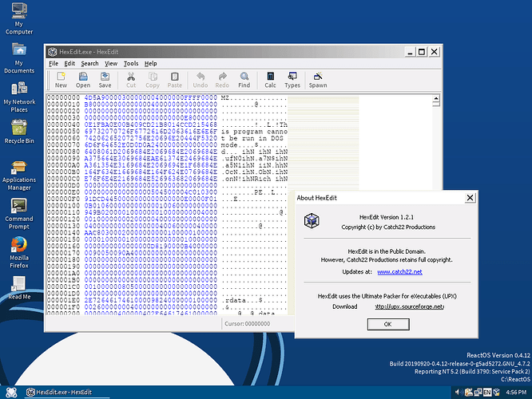Maximize the HexEdit window
This screenshot has width=532, height=399.
[x=422, y=52]
